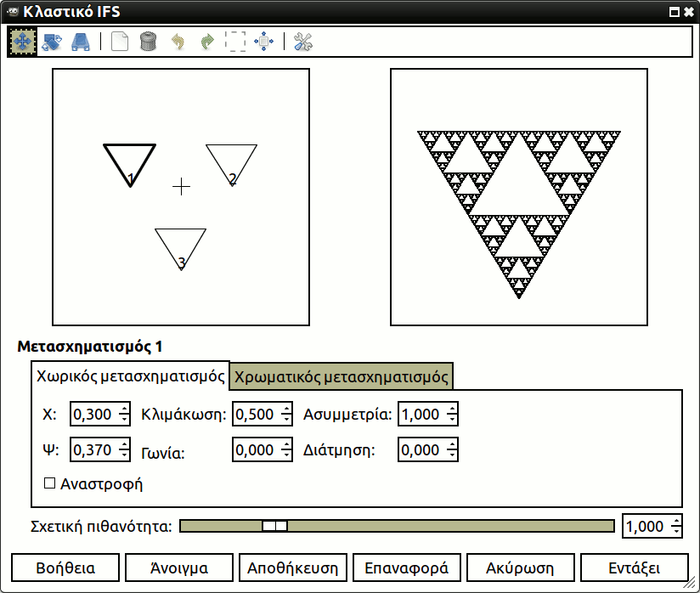Image resolution: width=700 pixels, height=593 pixels.
Task: Increase Ασυμμετρία value with spinner up arrow
Action: tap(452, 409)
